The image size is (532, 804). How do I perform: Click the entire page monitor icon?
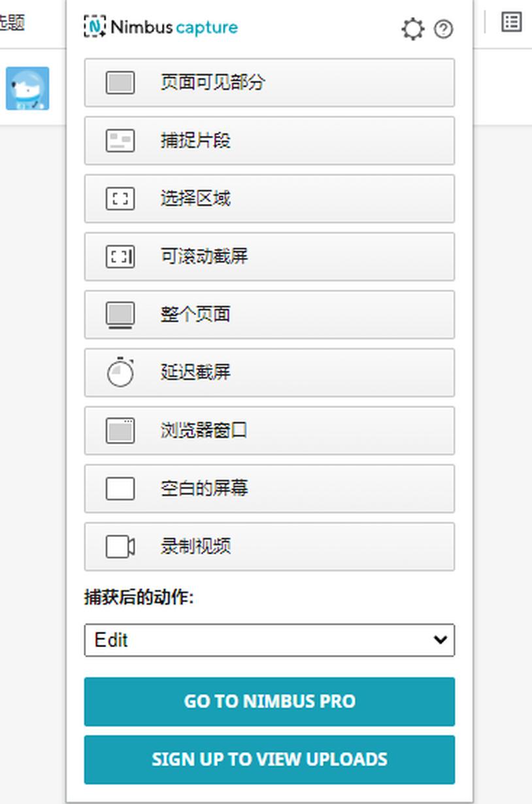point(120,315)
